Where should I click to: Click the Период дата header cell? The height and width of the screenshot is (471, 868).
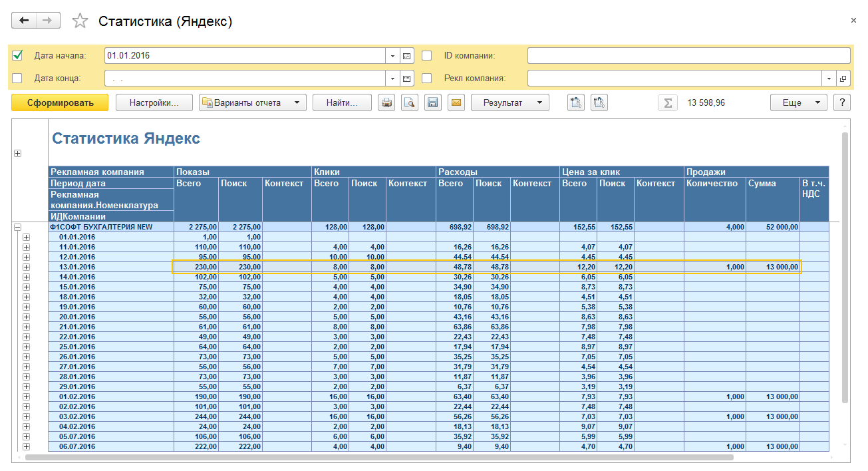pos(111,183)
